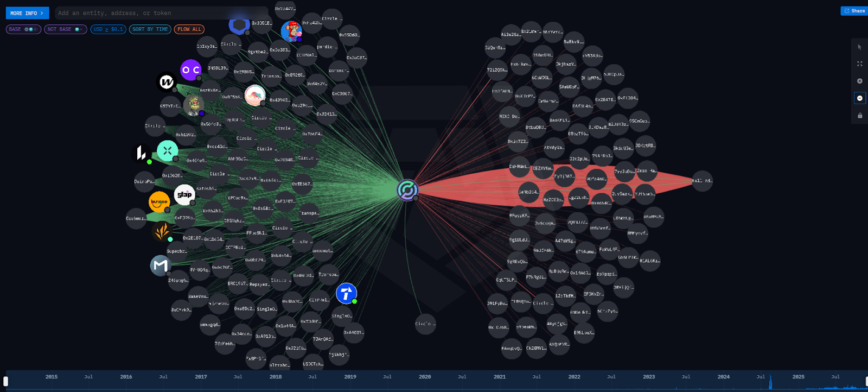Select the Bungee orange node
The width and height of the screenshot is (868, 392).
(159, 202)
